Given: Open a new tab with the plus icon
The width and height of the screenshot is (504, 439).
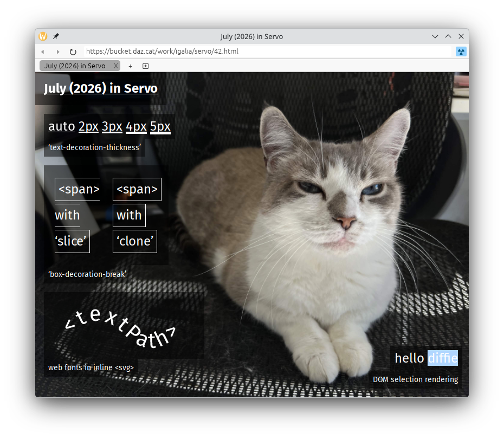Looking at the screenshot, I should 130,66.
